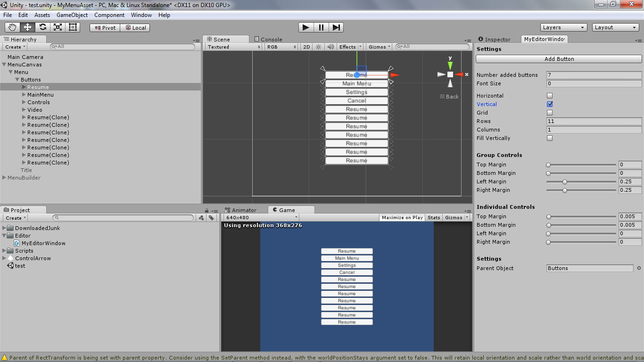Open the Layout dropdown
Viewport: 644px width, 362px height.
click(x=615, y=27)
